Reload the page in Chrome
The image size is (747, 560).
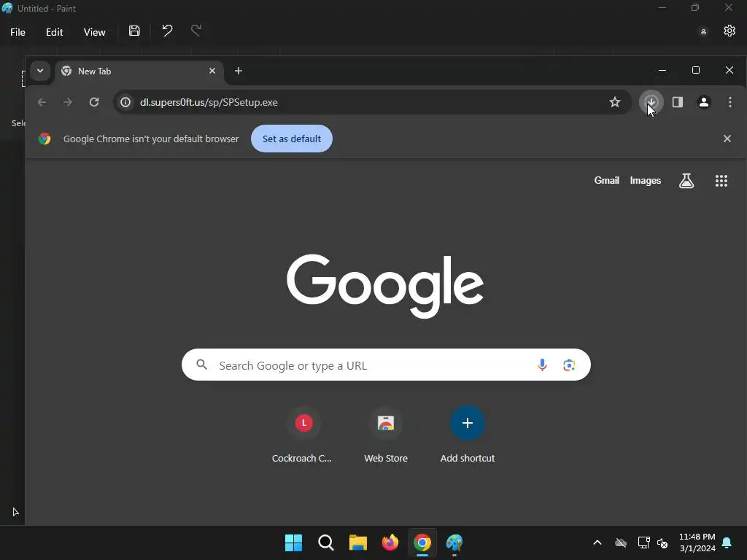tap(94, 102)
